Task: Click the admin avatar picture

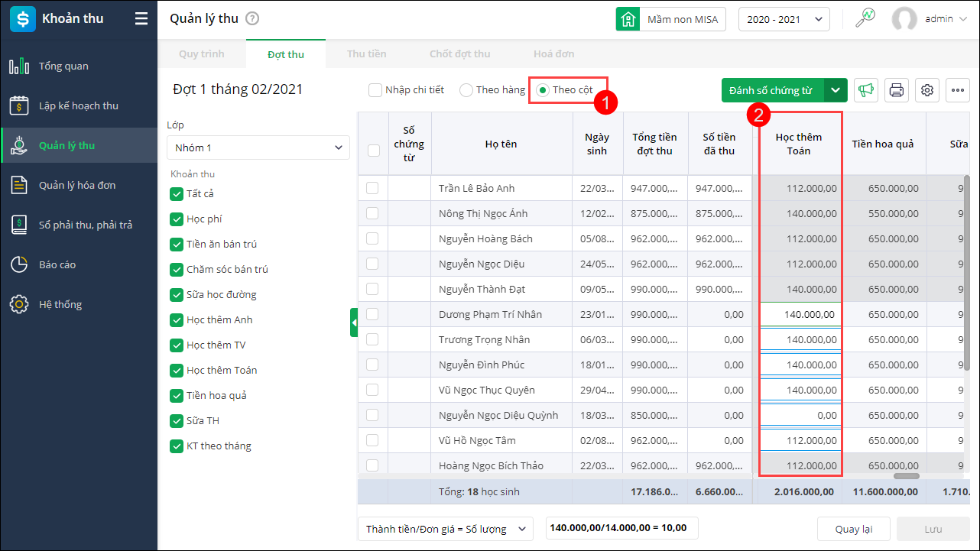Action: point(904,19)
